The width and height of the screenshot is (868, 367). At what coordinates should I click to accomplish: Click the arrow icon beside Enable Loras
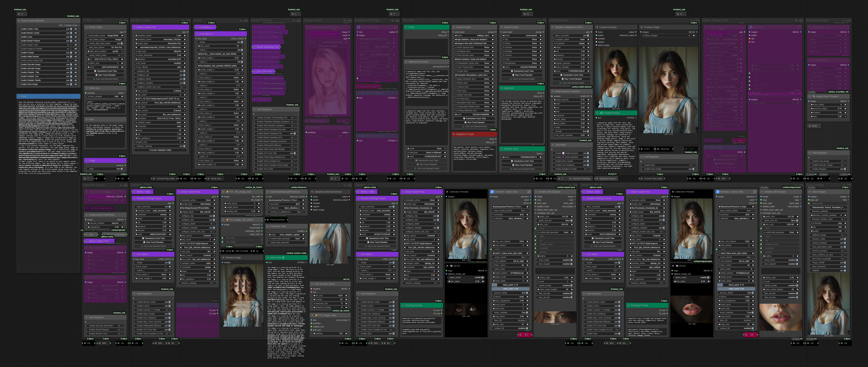coord(76,37)
